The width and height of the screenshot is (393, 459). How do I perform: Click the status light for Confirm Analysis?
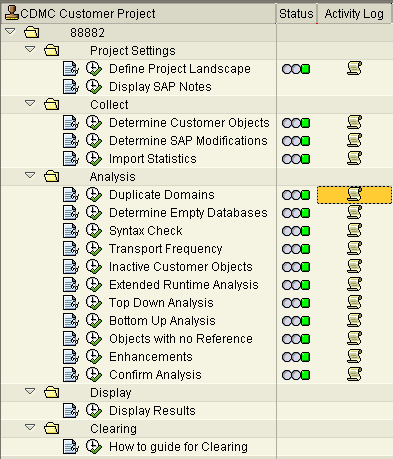tap(296, 375)
